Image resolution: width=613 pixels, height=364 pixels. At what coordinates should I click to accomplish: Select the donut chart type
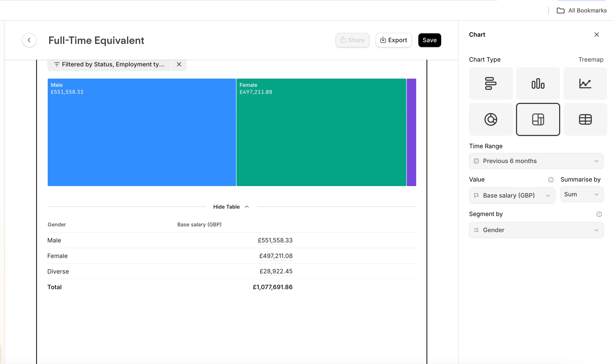[x=490, y=119]
